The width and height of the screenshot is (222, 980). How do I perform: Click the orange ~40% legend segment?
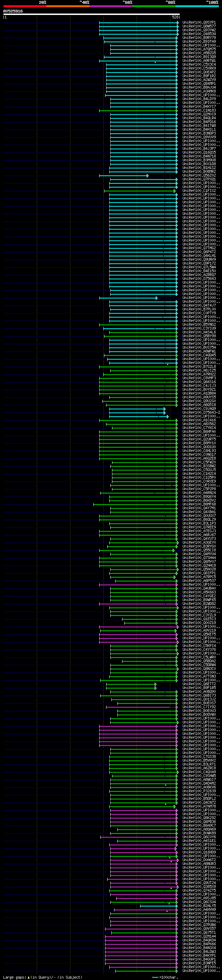click(x=68, y=6)
